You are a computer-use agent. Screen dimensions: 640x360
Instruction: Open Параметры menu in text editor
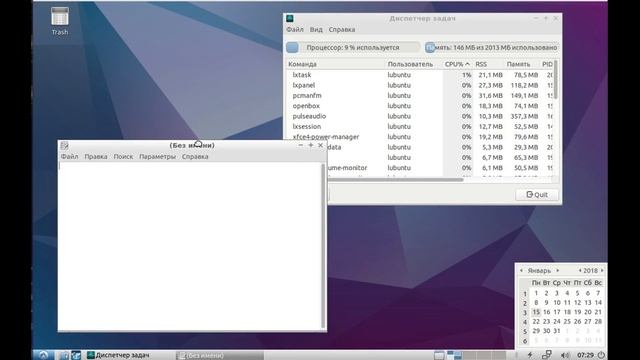(158, 157)
